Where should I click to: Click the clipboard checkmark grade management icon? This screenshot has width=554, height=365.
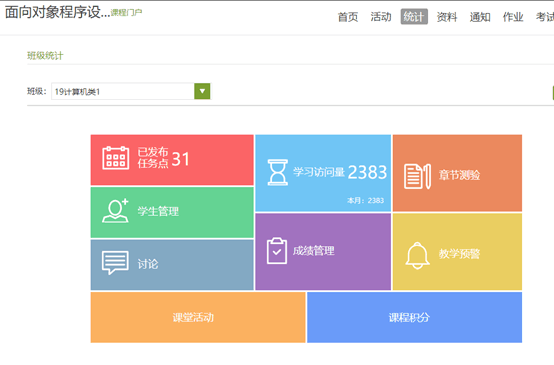click(x=277, y=251)
